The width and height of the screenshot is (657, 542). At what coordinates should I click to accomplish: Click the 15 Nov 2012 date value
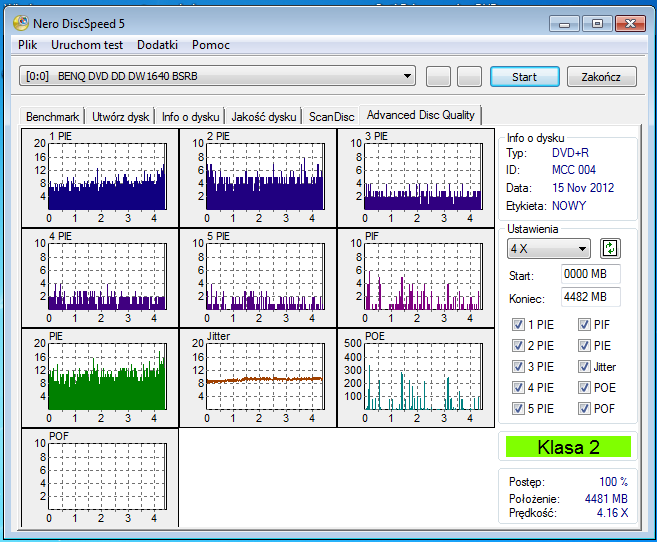tap(583, 188)
